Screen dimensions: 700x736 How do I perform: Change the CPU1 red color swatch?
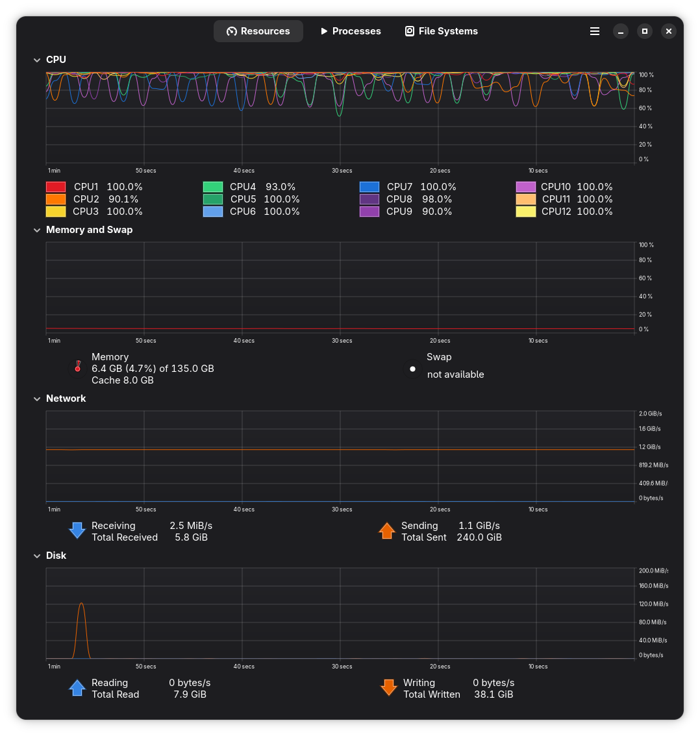tap(56, 187)
